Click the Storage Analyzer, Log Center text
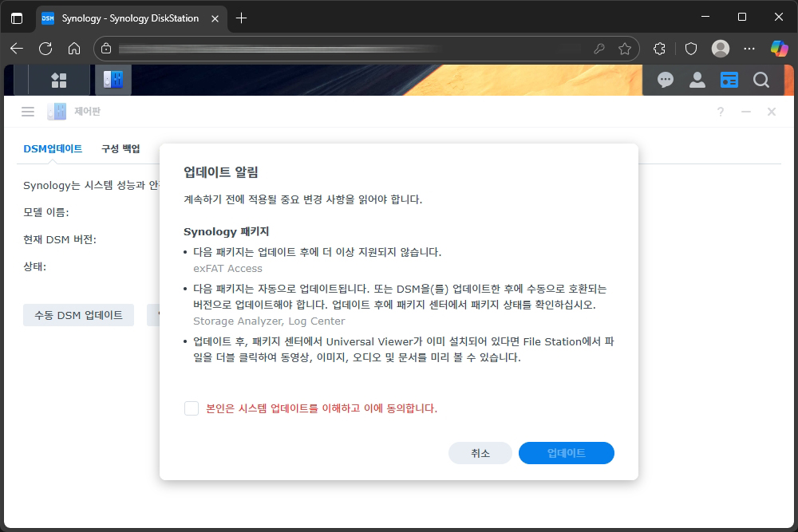This screenshot has height=532, width=798. [x=269, y=321]
